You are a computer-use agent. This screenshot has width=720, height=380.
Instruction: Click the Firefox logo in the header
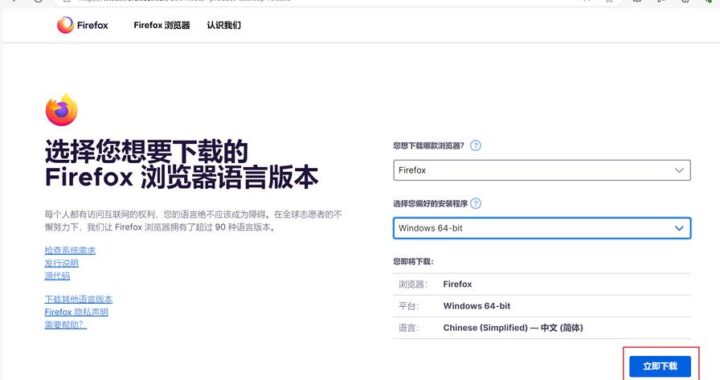tap(83, 25)
